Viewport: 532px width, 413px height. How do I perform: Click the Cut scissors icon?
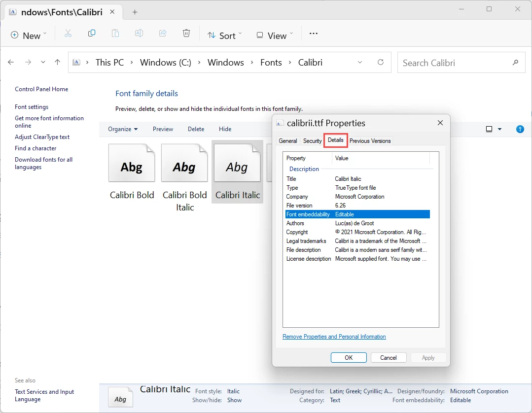[x=68, y=33]
